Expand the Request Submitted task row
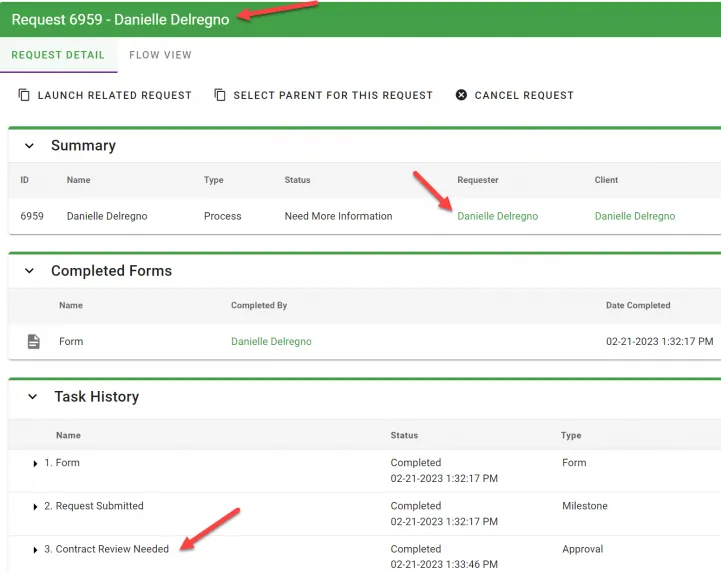Image resolution: width=721 pixels, height=573 pixels. (x=36, y=507)
